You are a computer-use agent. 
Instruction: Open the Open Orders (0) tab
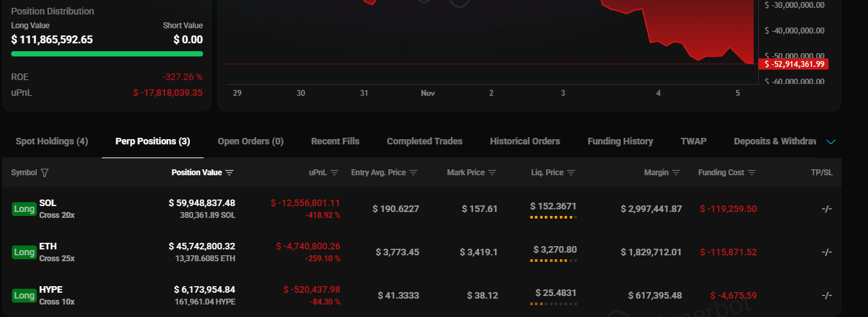(x=250, y=141)
